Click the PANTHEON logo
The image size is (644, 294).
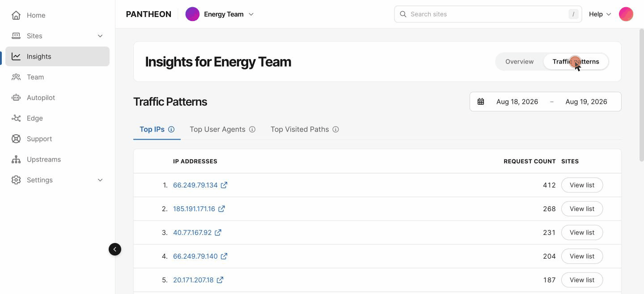[x=148, y=14]
